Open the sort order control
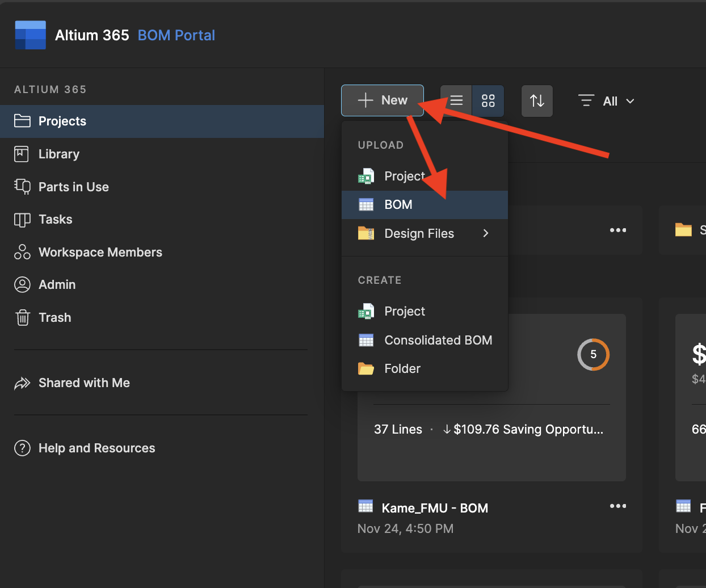Viewport: 706px width, 588px height. pos(537,100)
